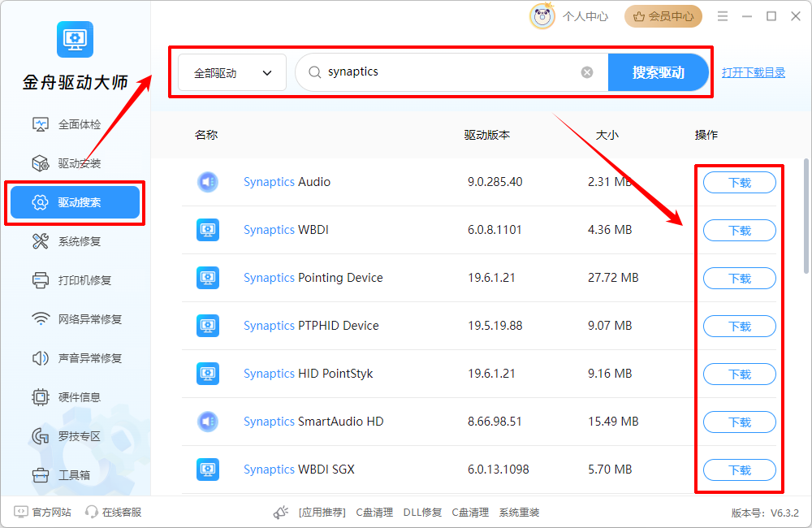812x528 pixels.
Task: Click the 网络异常修复 wifi icon
Action: pyautogui.click(x=41, y=318)
